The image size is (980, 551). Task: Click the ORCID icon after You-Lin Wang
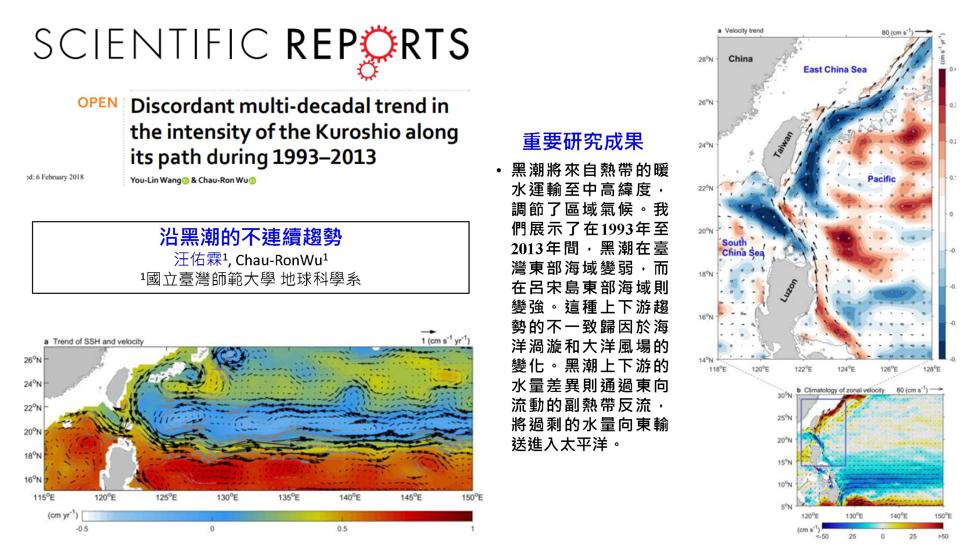coord(186,181)
